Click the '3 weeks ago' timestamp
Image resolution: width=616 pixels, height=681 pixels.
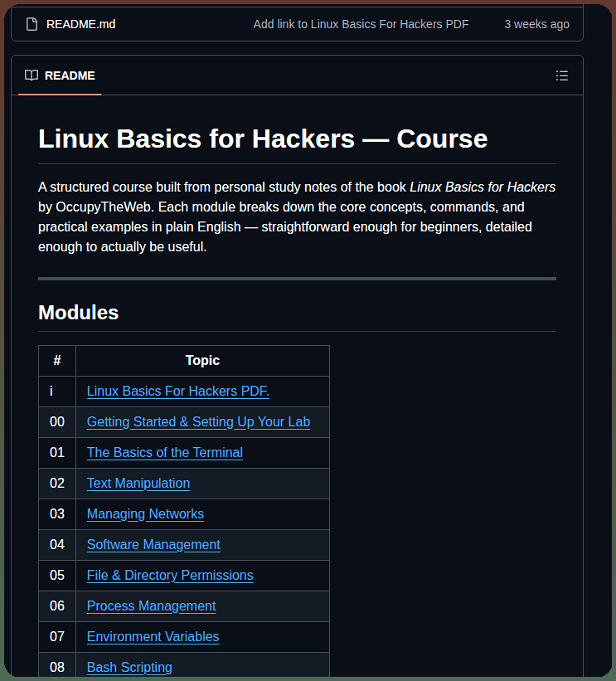coord(536,24)
